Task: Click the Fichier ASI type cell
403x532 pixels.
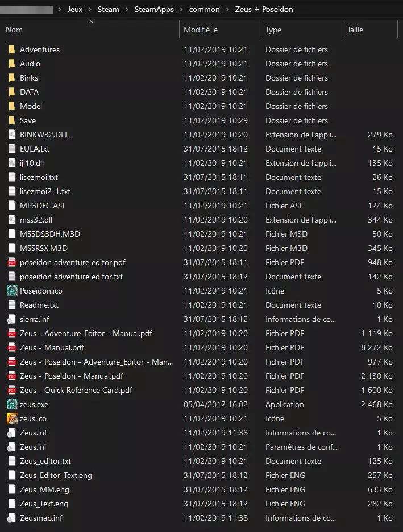Action: [283, 206]
